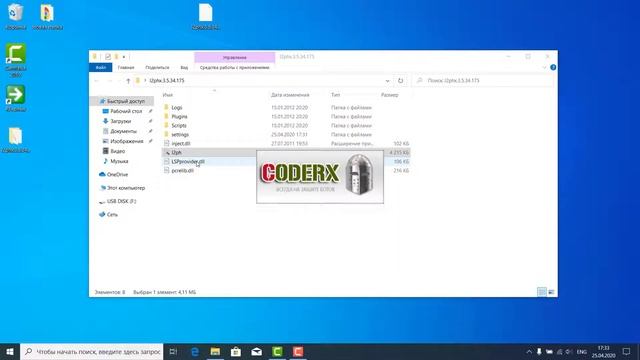
Task: Select Этот компьютер in navigation pane
Action: pos(126,188)
